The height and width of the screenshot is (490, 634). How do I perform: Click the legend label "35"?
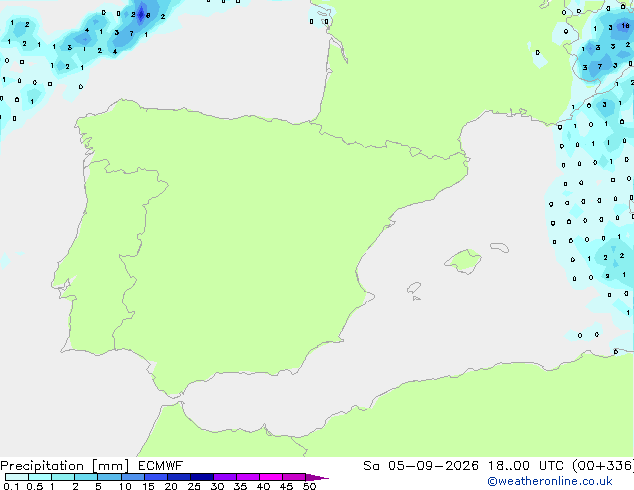coord(240,486)
